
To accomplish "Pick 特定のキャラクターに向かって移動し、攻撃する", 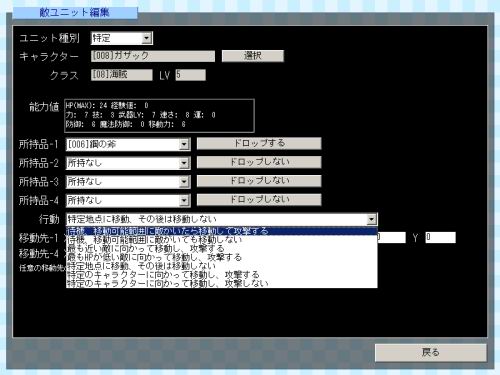I will 222,275.
